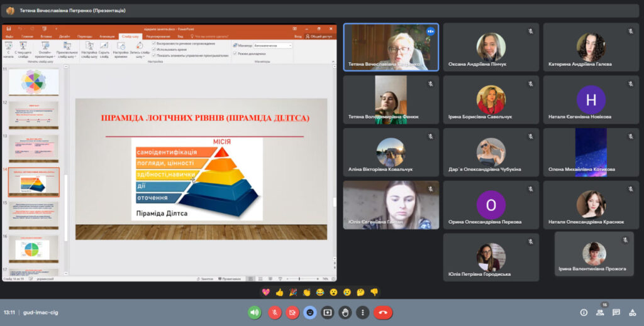
Task: Open meeting details info icon
Action: point(584,312)
